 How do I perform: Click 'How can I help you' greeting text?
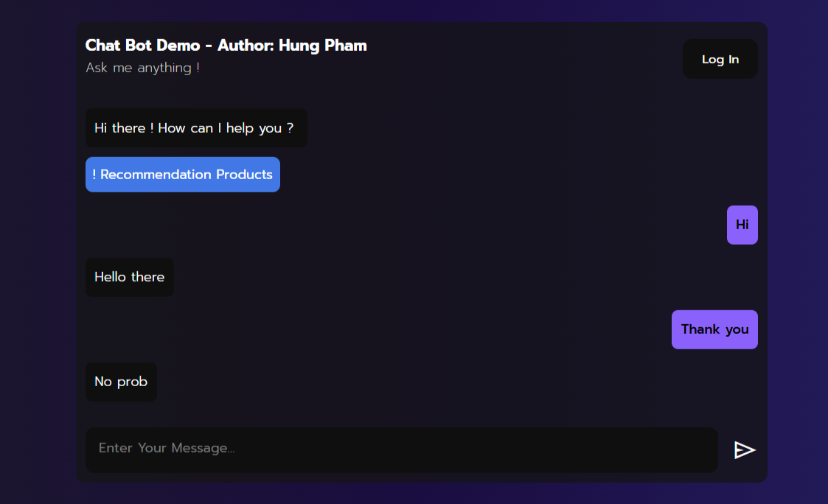(x=220, y=128)
